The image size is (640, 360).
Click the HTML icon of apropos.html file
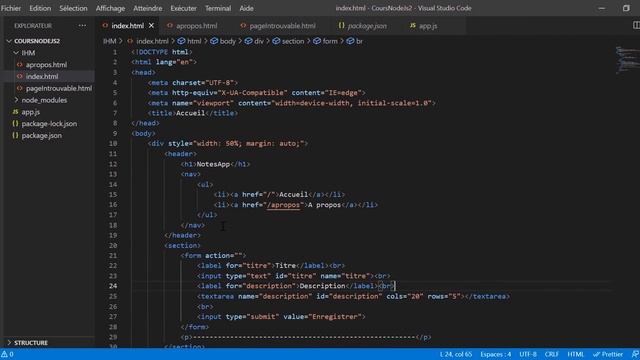(x=20, y=65)
